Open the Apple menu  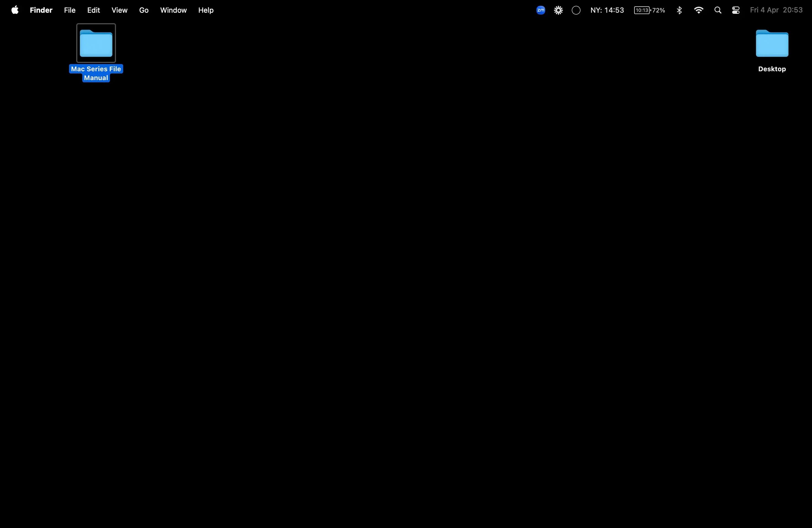(x=15, y=10)
